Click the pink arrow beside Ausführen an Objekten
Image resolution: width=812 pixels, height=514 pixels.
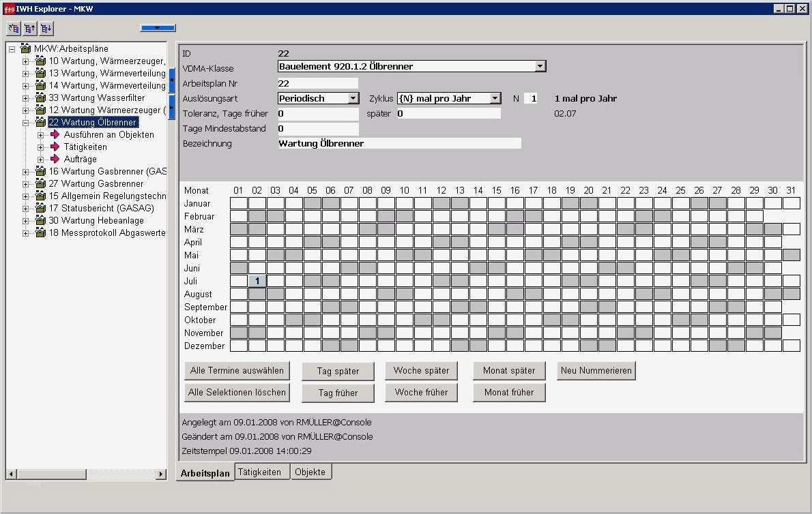click(x=55, y=135)
